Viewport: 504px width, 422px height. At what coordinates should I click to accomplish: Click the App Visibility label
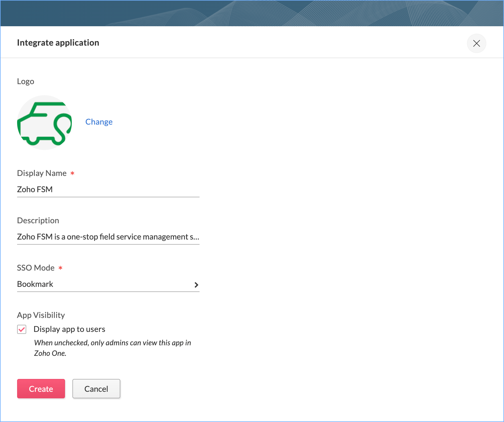pos(41,315)
